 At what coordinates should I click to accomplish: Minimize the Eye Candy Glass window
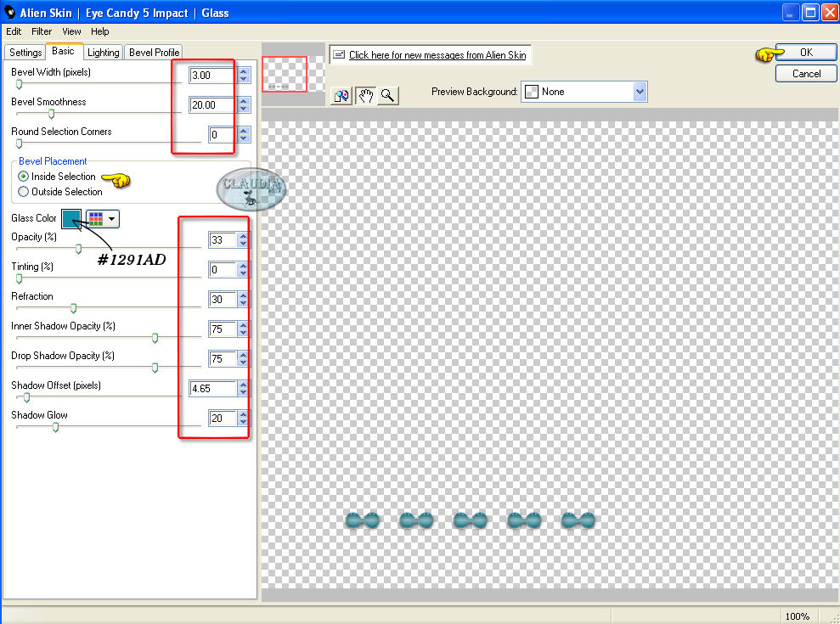tap(791, 12)
